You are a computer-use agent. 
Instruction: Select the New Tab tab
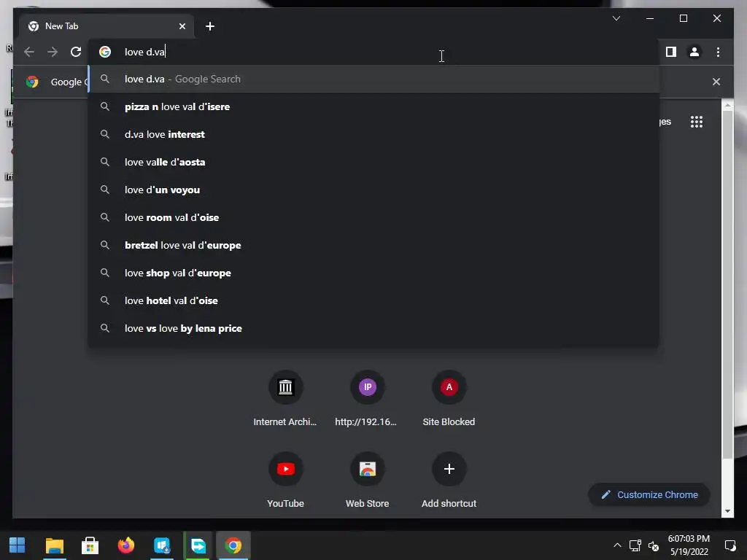click(107, 26)
